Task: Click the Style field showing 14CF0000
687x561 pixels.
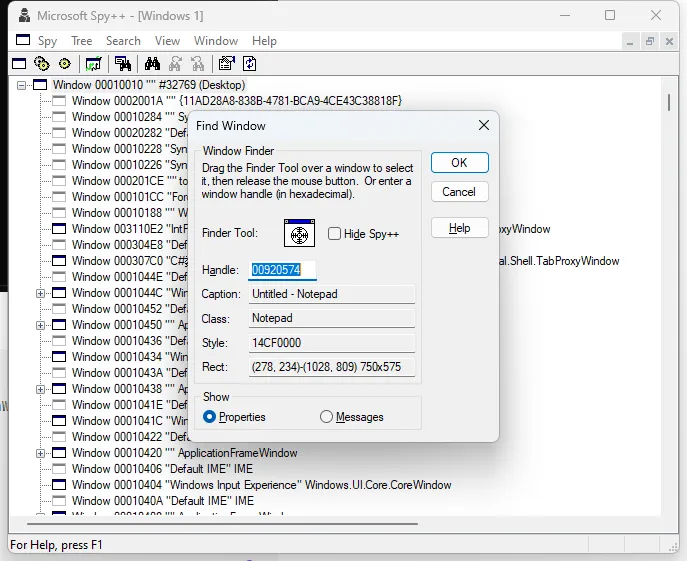Action: (x=331, y=343)
